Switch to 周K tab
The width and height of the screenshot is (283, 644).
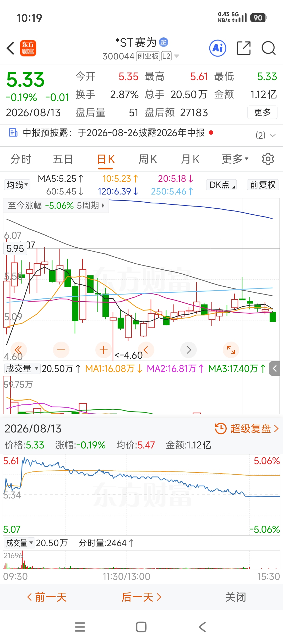click(148, 159)
